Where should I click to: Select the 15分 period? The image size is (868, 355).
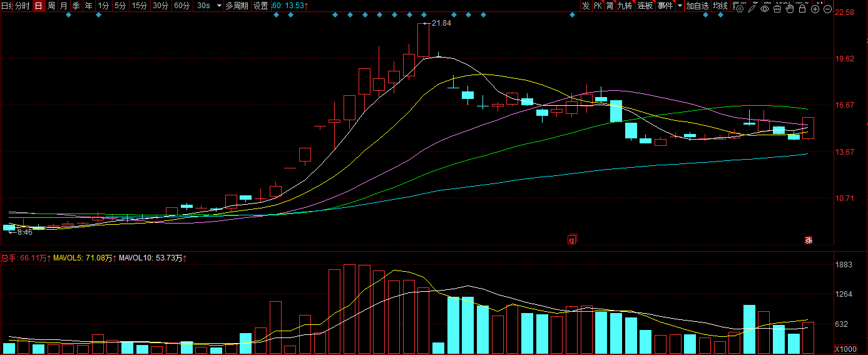coord(140,6)
